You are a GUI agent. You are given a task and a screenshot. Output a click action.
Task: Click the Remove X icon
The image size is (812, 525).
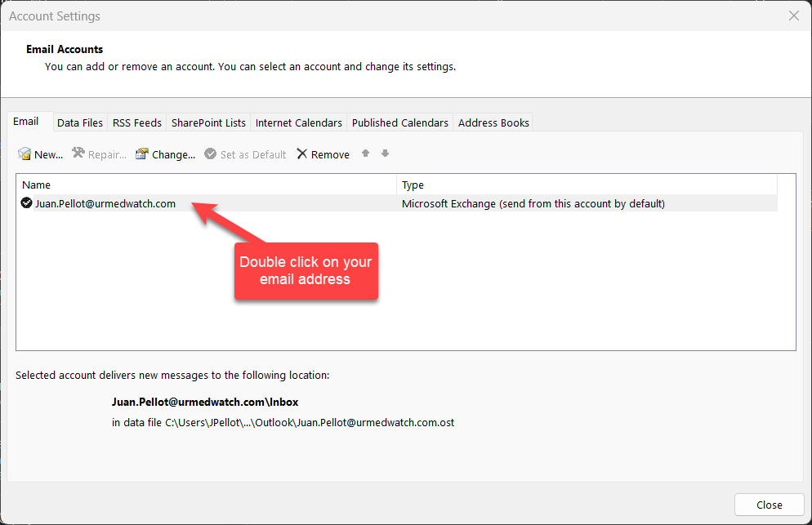(302, 154)
